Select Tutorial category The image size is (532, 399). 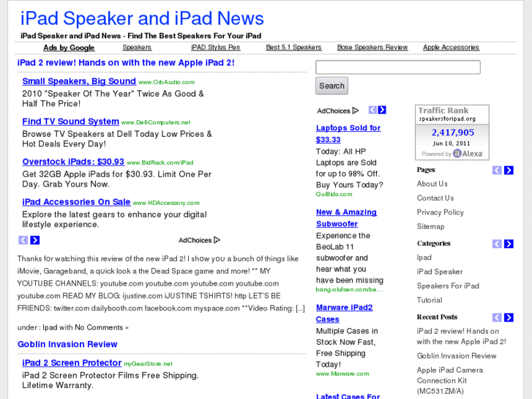point(430,300)
